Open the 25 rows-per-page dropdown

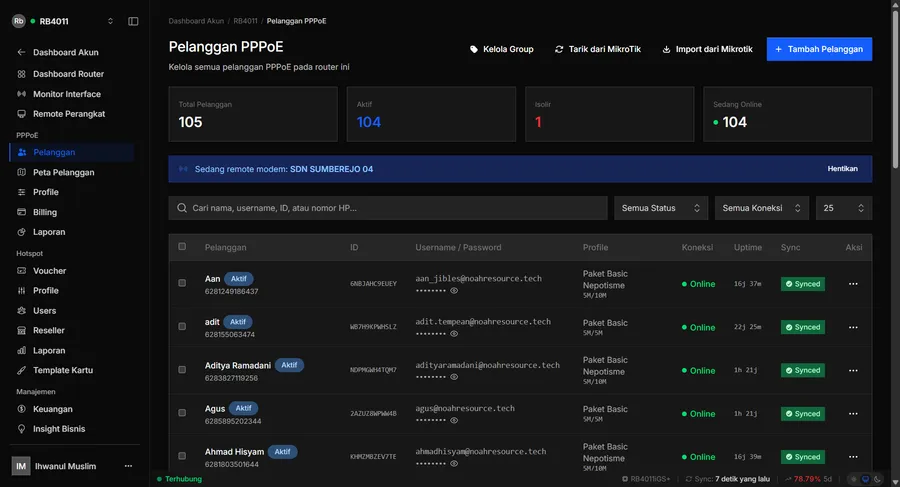[844, 208]
